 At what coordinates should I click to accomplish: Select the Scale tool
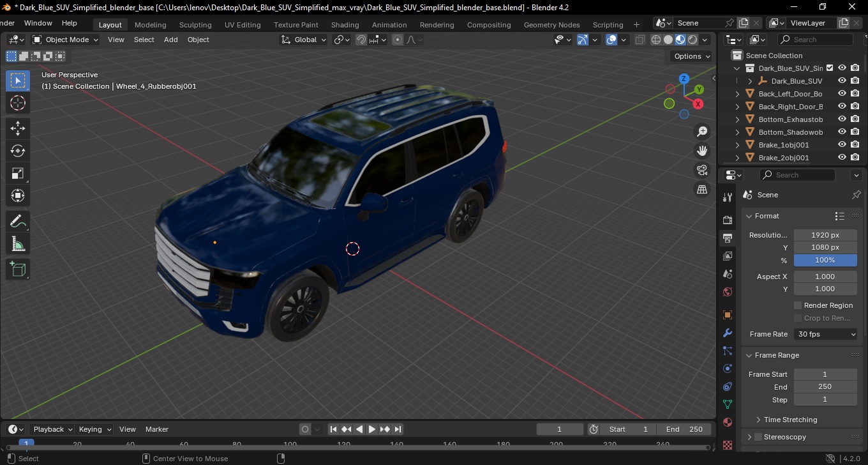18,173
